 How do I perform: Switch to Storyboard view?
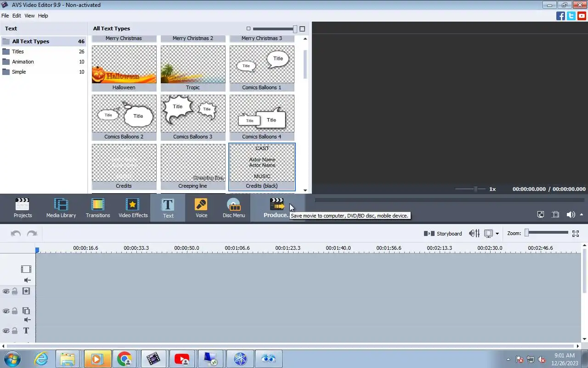[443, 234]
